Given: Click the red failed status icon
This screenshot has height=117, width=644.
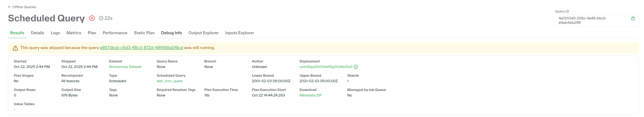Looking at the screenshot, I should point(92,18).
